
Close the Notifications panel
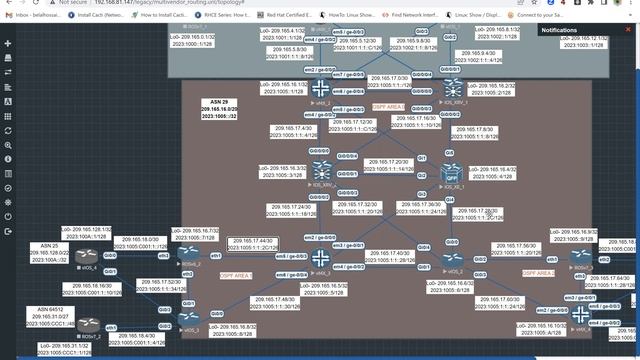tap(628, 29)
